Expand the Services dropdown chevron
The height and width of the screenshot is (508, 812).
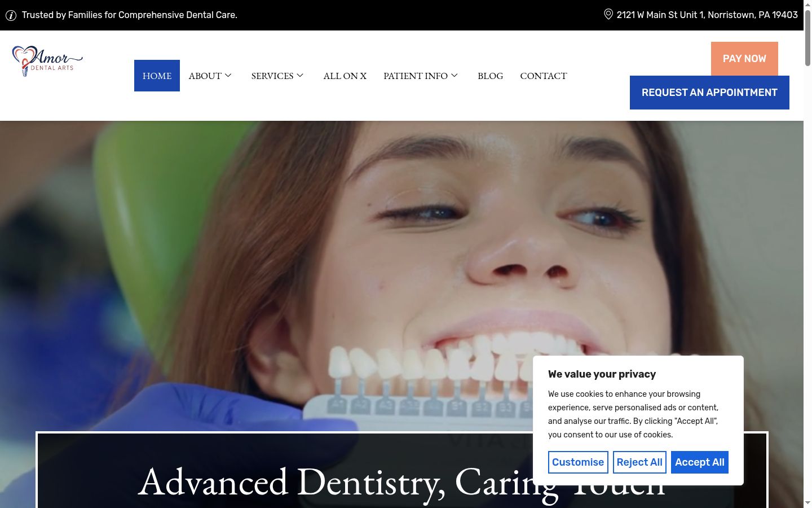pos(300,75)
